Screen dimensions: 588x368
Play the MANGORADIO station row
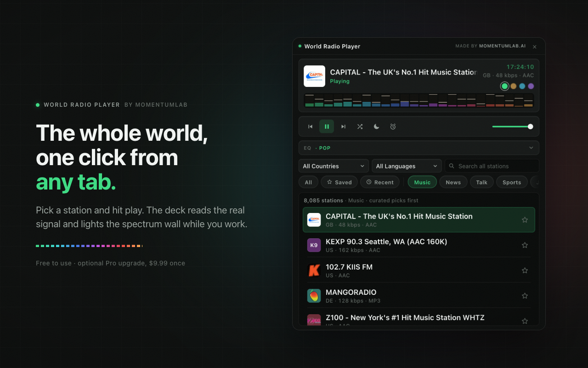(418, 296)
